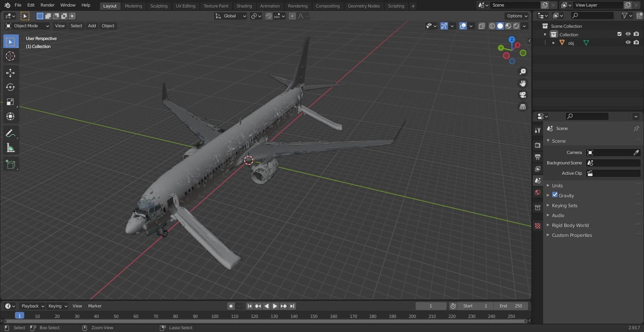This screenshot has height=332, width=644.
Task: Select rendered viewport shading mode
Action: [x=516, y=26]
